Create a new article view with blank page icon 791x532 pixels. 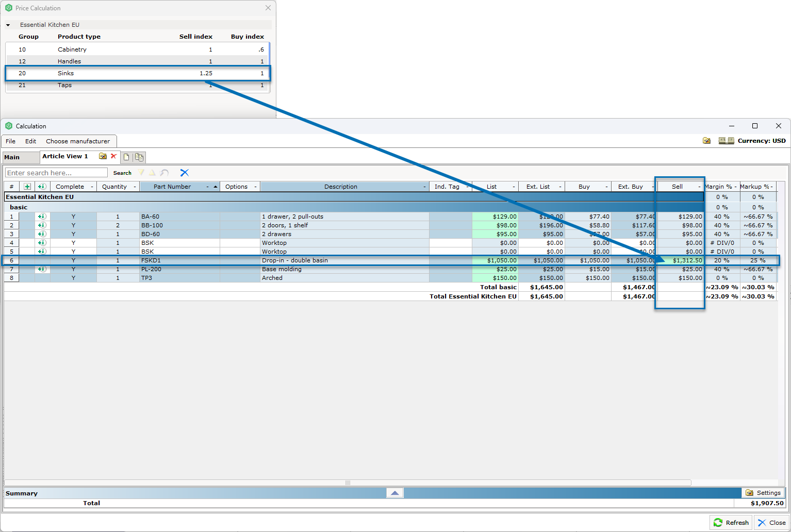126,157
